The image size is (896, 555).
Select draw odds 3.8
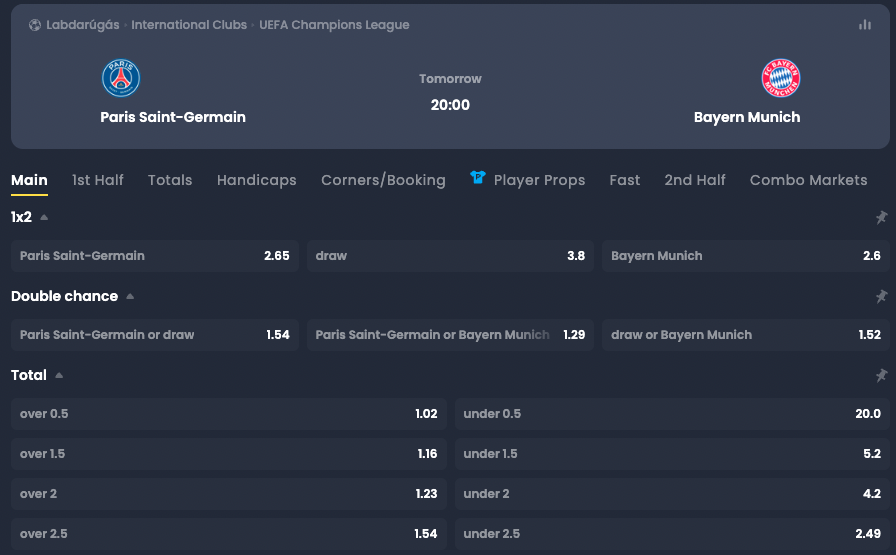point(450,255)
